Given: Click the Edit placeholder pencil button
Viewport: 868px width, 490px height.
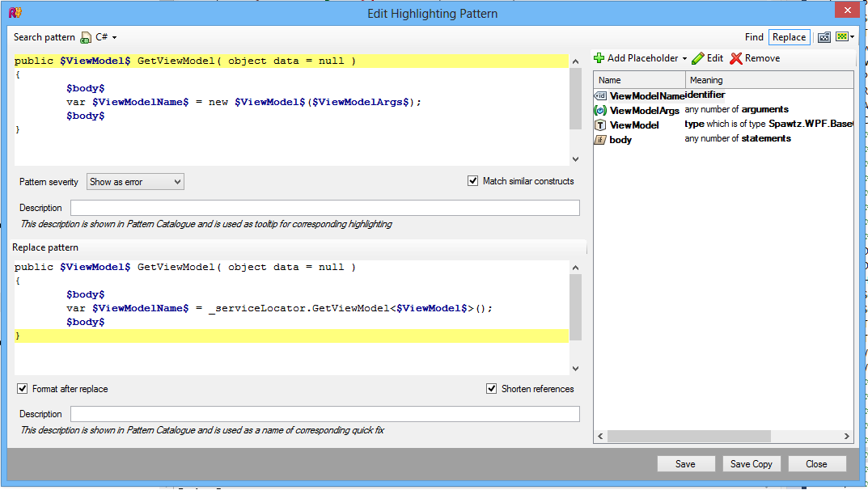Looking at the screenshot, I should point(708,58).
